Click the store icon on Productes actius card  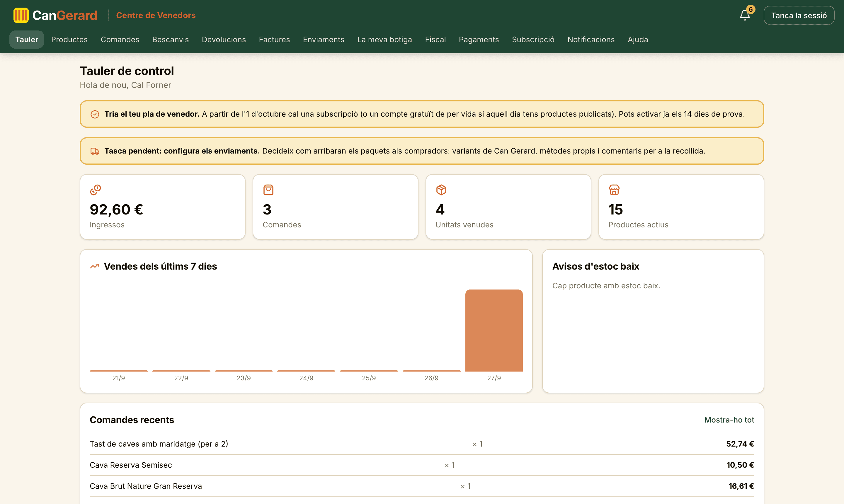[x=614, y=190]
